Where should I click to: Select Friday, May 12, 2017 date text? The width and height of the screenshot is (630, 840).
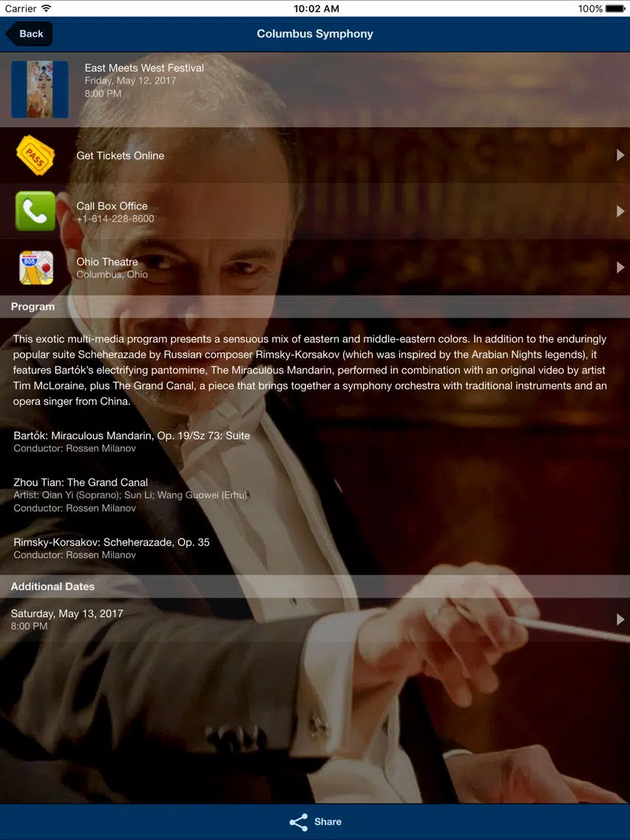(x=130, y=81)
